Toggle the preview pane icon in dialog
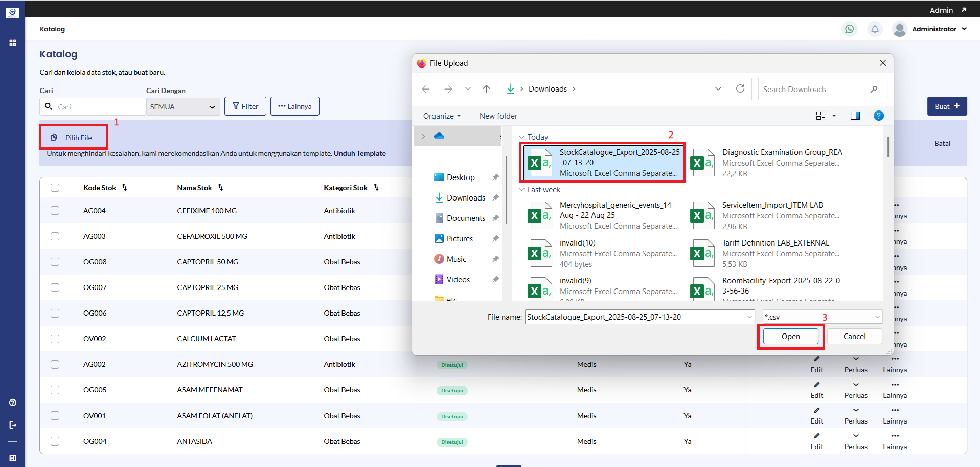This screenshot has width=980, height=467. [x=855, y=116]
